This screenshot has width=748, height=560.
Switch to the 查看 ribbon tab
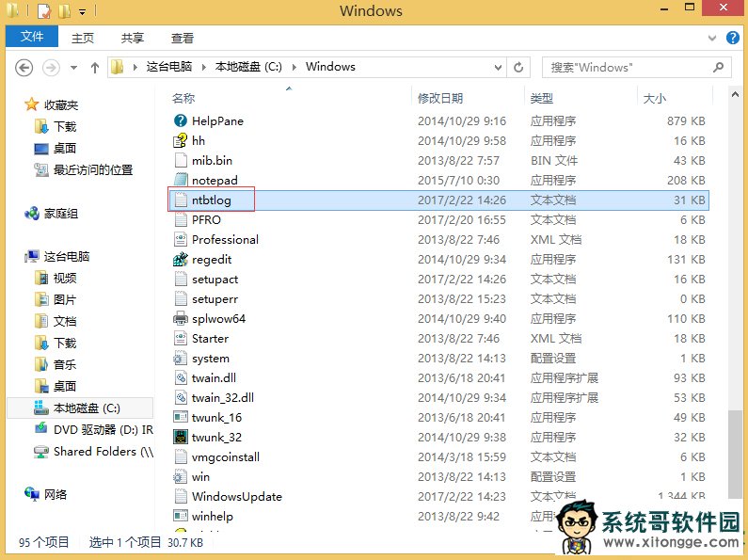coord(183,38)
